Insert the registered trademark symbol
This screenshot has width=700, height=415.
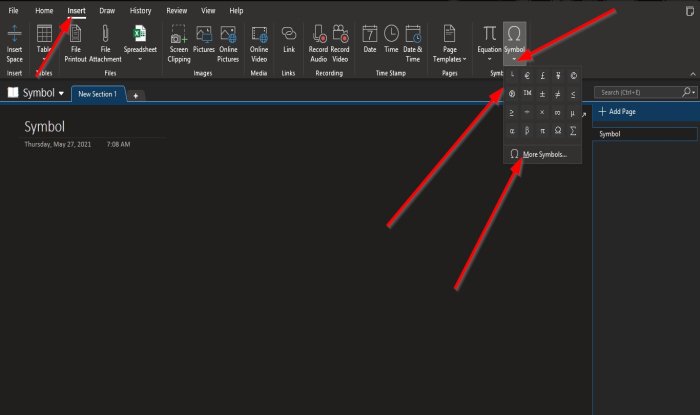point(512,94)
